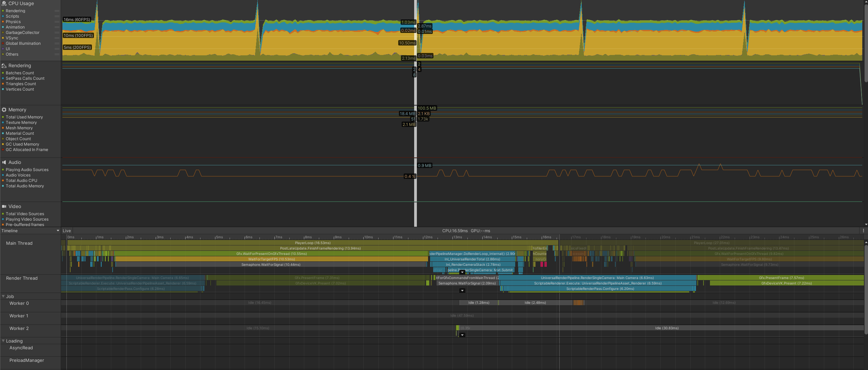Click the CPU Usage module icon
This screenshot has width=868, height=370.
(x=4, y=4)
